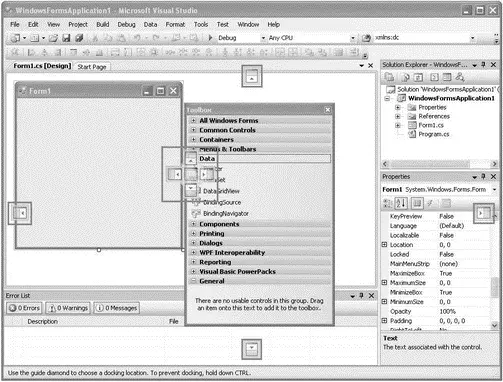Click the guide diamond's center tabbed-dock icon
503x382 pixels.
(x=191, y=174)
